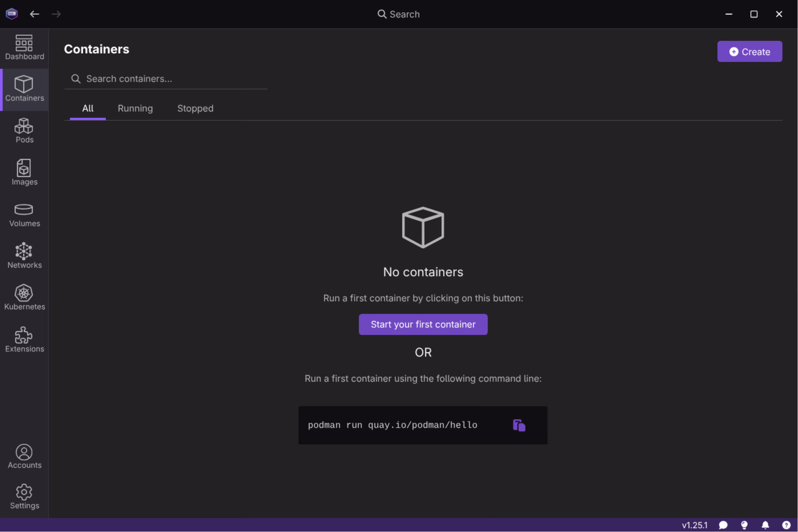The width and height of the screenshot is (798, 532).
Task: Minimize the Podman Desktop window
Action: [x=729, y=14]
